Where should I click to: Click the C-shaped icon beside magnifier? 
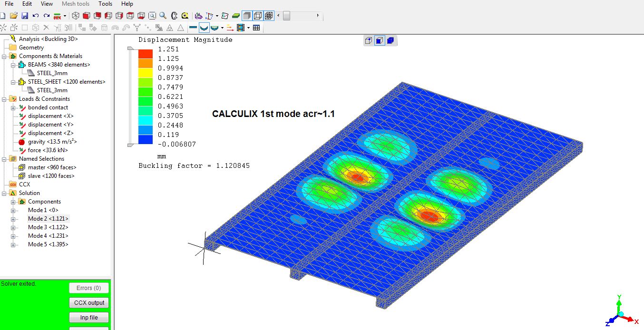tap(174, 16)
